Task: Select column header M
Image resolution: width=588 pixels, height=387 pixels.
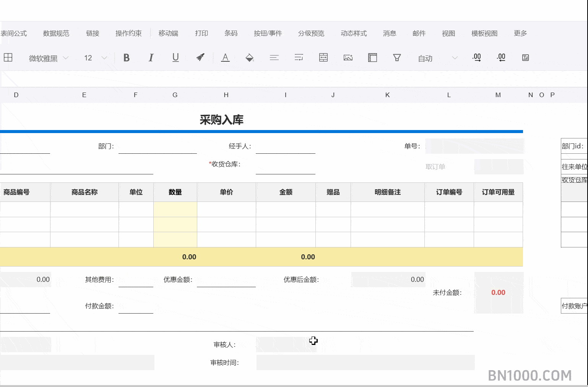Action: point(498,95)
